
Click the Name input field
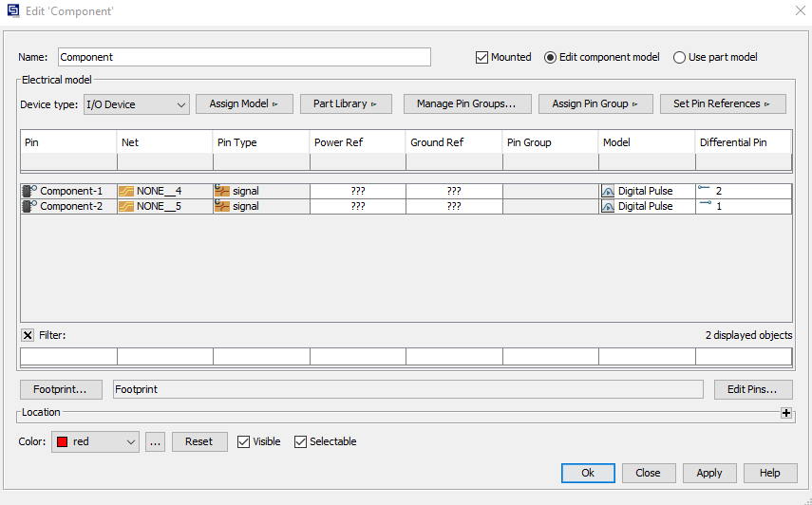[244, 57]
